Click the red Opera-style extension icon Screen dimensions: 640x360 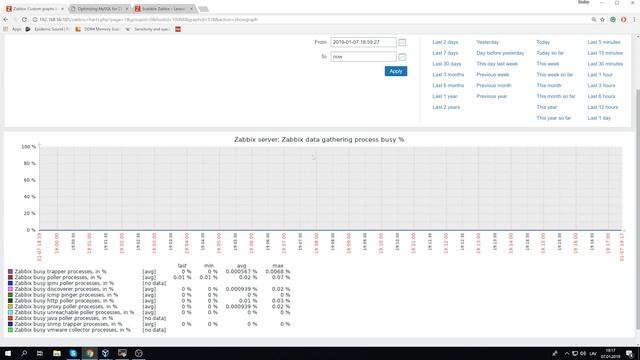623,19
